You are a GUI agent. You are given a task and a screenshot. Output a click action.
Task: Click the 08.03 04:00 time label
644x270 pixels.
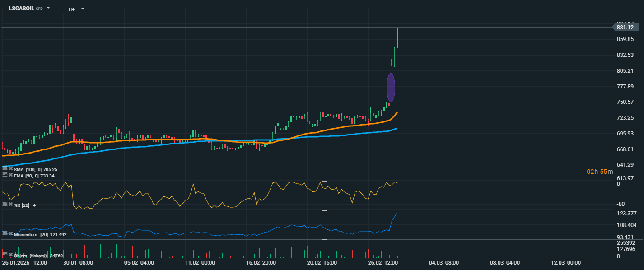point(505,263)
